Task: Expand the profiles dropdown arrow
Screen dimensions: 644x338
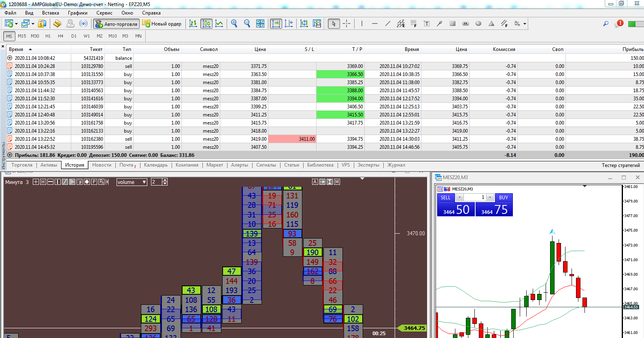Action: pos(33,24)
